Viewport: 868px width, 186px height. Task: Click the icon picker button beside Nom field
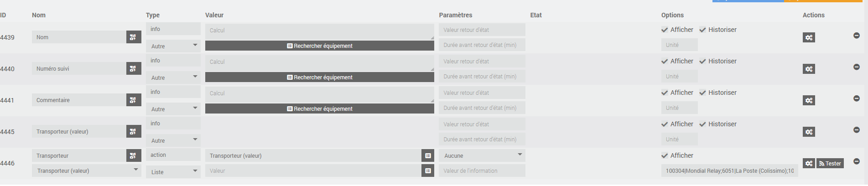tap(133, 37)
